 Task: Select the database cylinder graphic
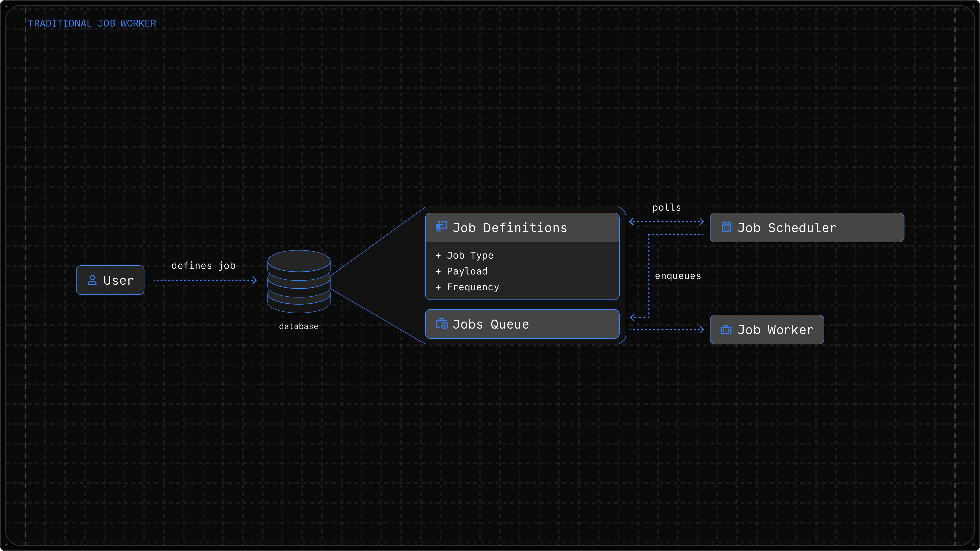299,281
